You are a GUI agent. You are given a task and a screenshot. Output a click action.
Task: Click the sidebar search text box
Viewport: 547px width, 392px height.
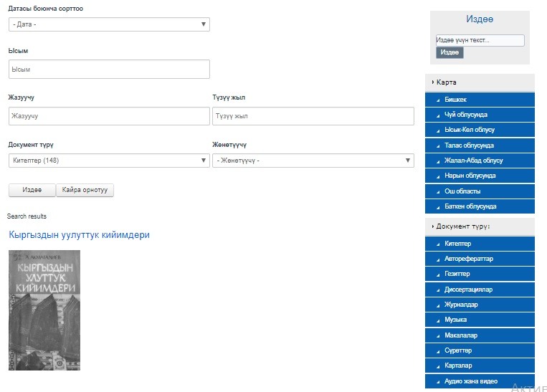coord(480,41)
